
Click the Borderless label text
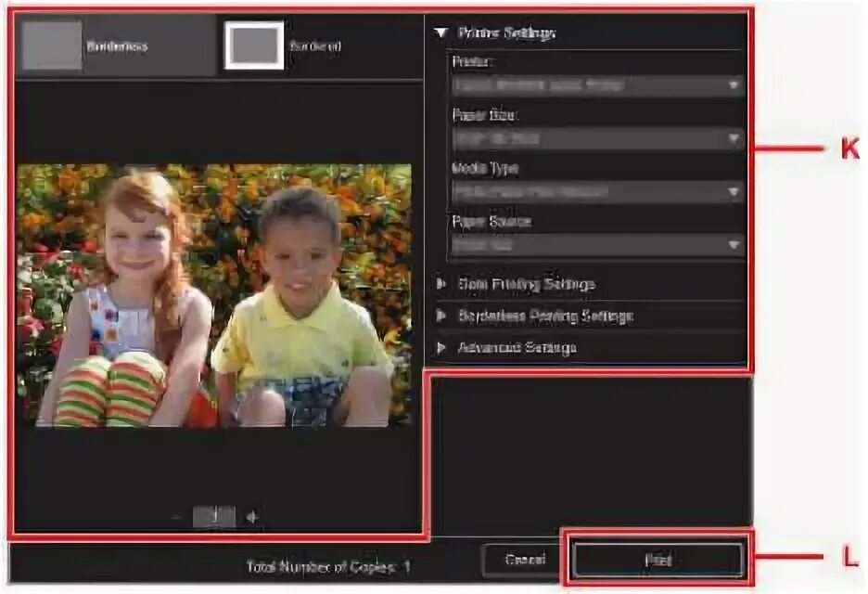[x=117, y=46]
